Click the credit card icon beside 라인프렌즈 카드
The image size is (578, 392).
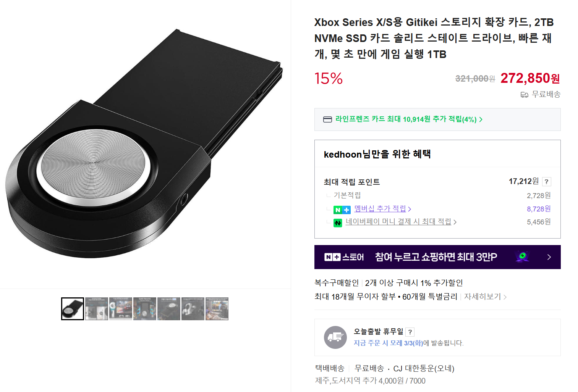click(x=327, y=119)
